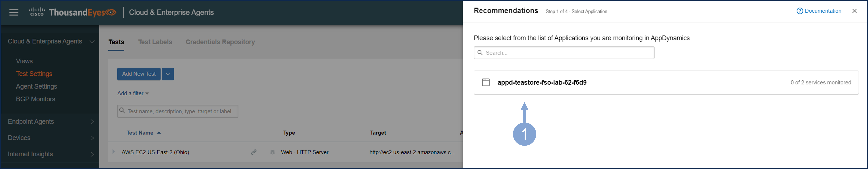The image size is (868, 169).
Task: Collapse the Cloud & Enterprise Agents section
Action: pos(92,42)
